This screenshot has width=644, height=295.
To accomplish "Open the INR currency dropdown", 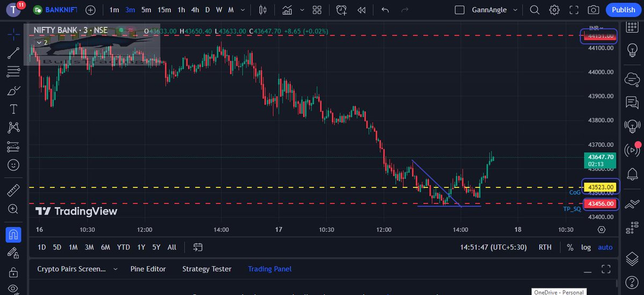I will [596, 28].
